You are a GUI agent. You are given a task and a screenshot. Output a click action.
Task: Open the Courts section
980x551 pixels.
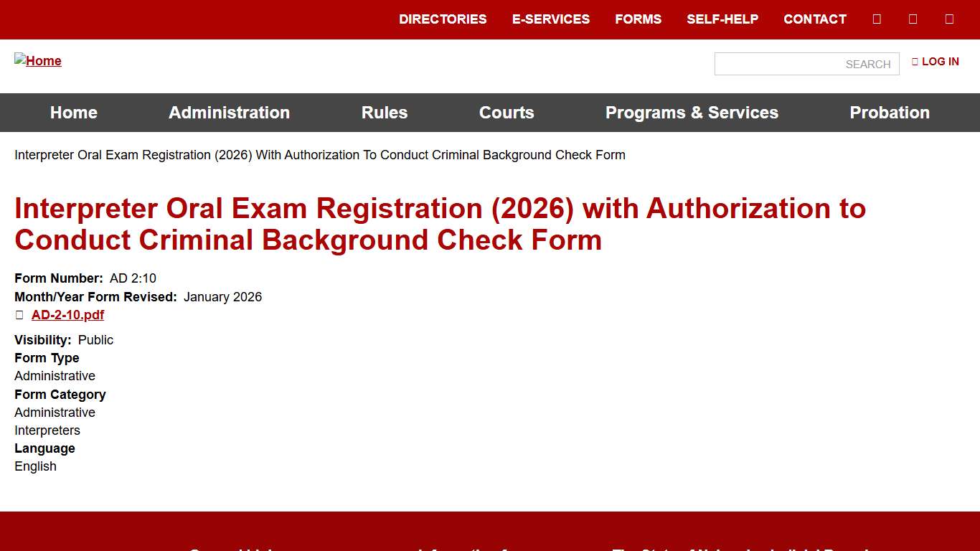coord(507,113)
